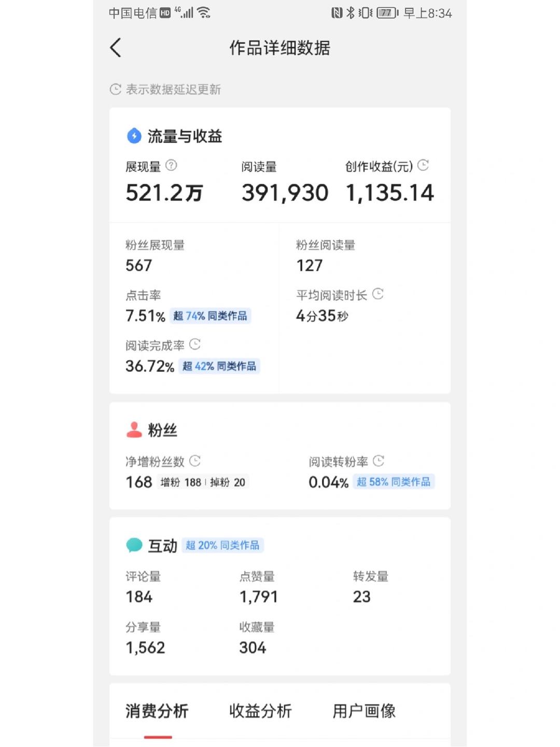
Task: Tap the clock icon beside 阅读完成率
Action: pyautogui.click(x=195, y=344)
